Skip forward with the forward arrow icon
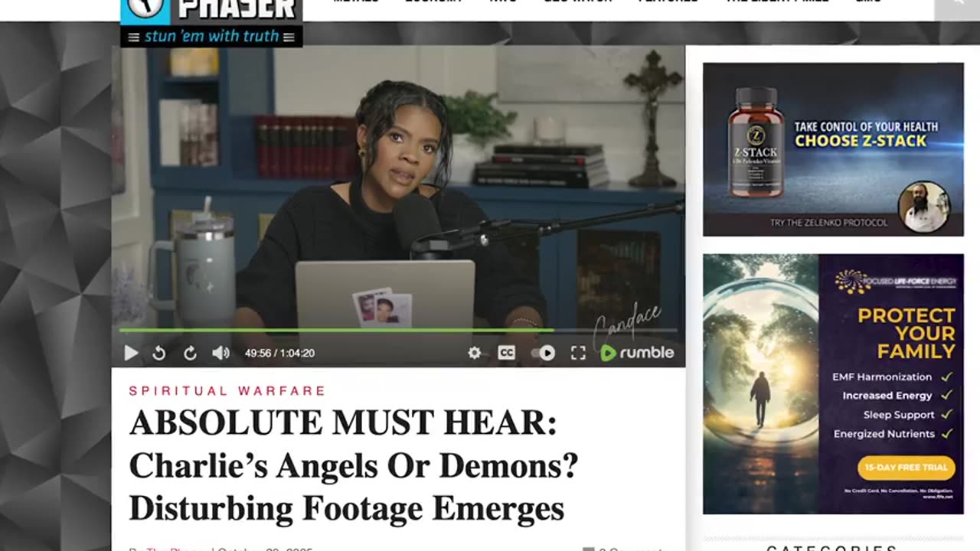The width and height of the screenshot is (980, 551). pyautogui.click(x=190, y=353)
